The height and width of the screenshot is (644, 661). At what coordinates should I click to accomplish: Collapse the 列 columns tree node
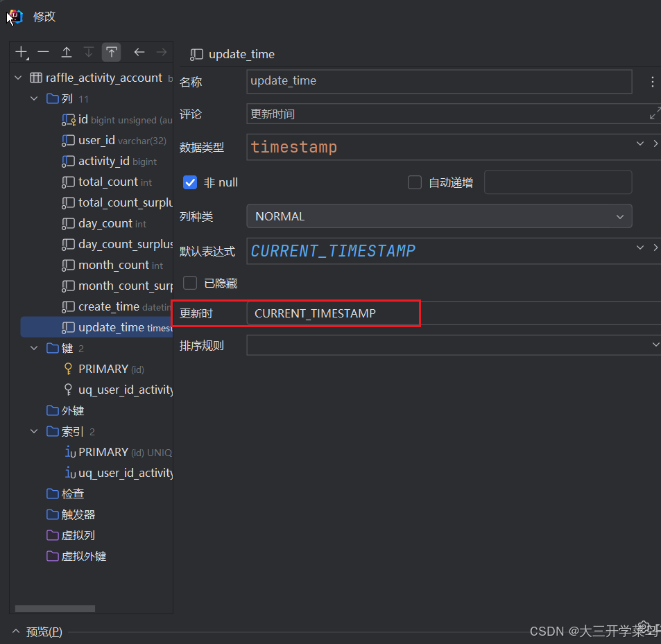coord(33,98)
